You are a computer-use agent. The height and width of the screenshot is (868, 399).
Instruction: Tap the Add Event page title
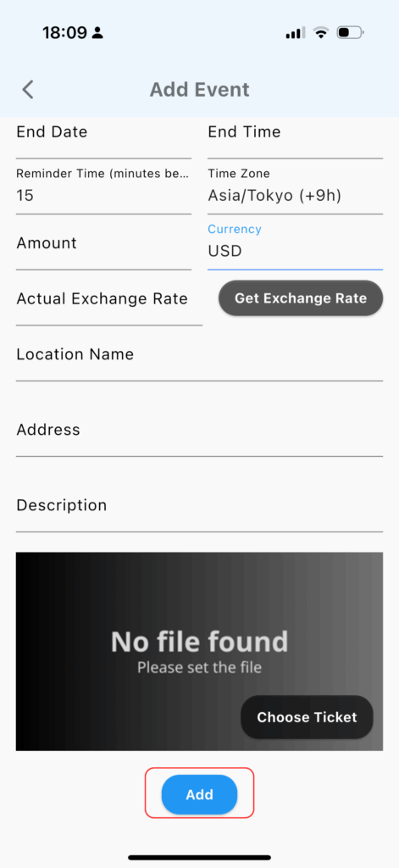pyautogui.click(x=199, y=90)
